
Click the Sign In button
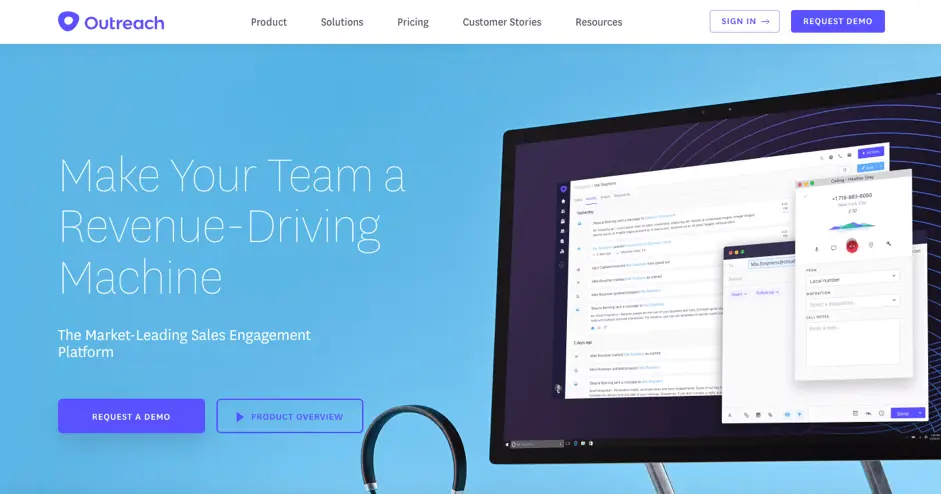[745, 22]
